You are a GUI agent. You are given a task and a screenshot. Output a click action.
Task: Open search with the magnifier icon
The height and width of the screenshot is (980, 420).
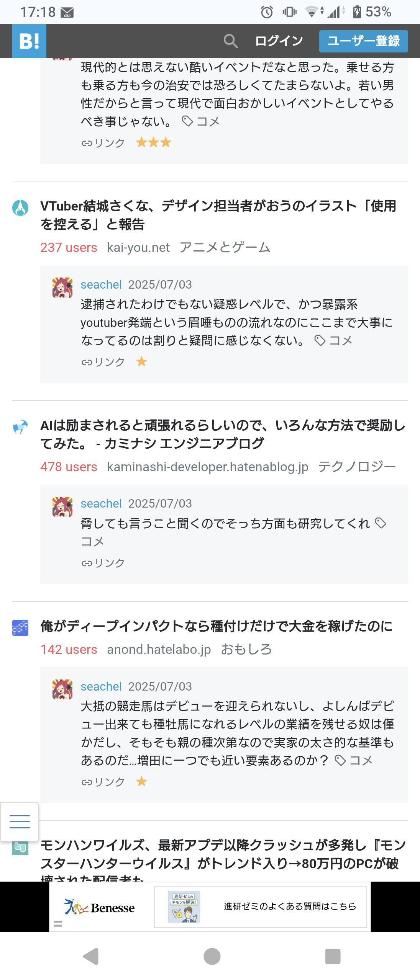tap(230, 41)
